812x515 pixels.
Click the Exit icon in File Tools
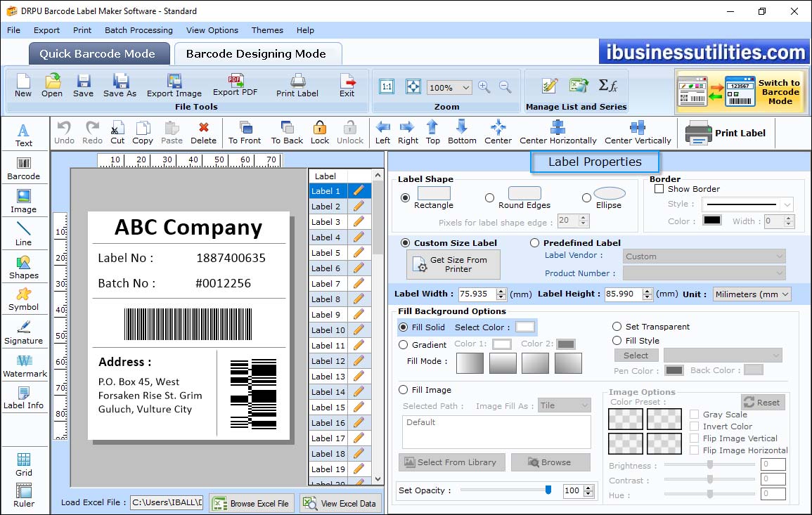point(347,86)
